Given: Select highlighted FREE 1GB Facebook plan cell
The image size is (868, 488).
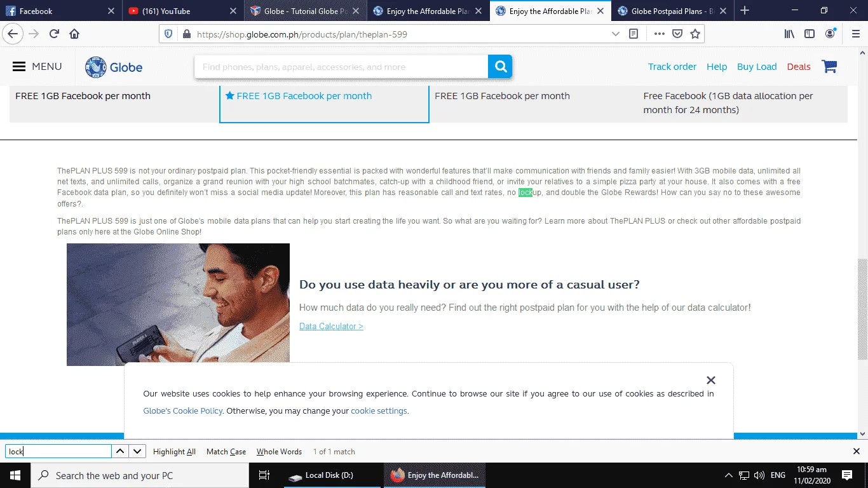Looking at the screenshot, I should click(324, 104).
